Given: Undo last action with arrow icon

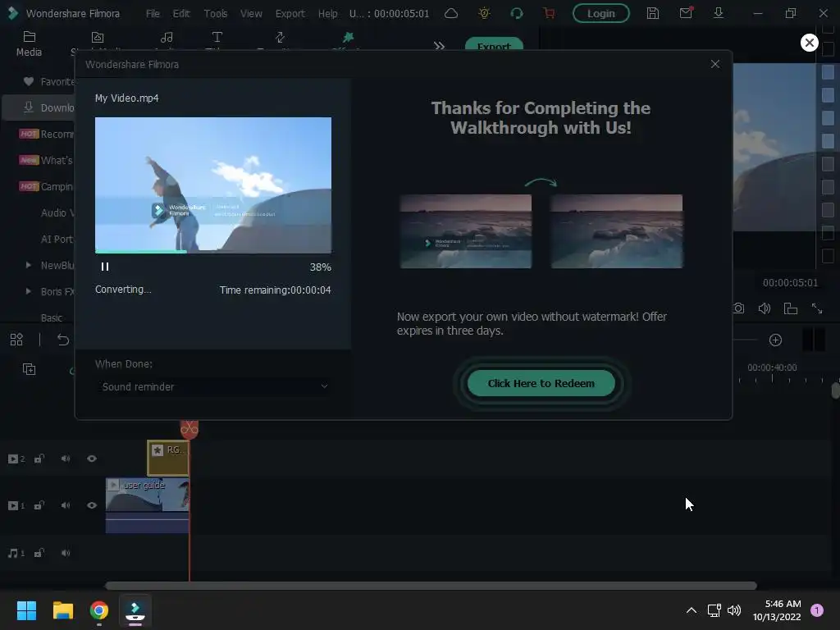Looking at the screenshot, I should pyautogui.click(x=63, y=340).
